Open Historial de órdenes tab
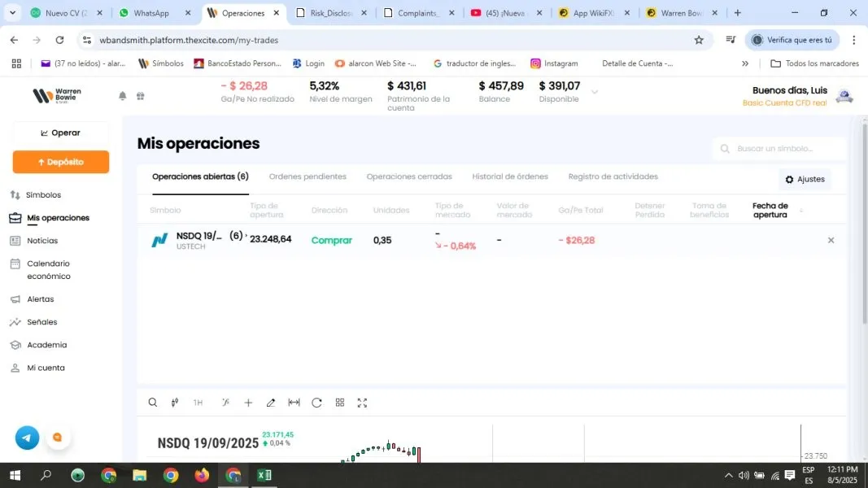 click(x=510, y=176)
